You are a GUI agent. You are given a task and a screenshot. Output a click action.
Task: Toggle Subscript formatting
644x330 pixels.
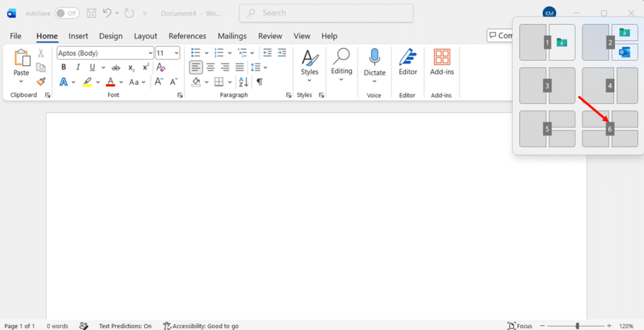[x=131, y=67]
